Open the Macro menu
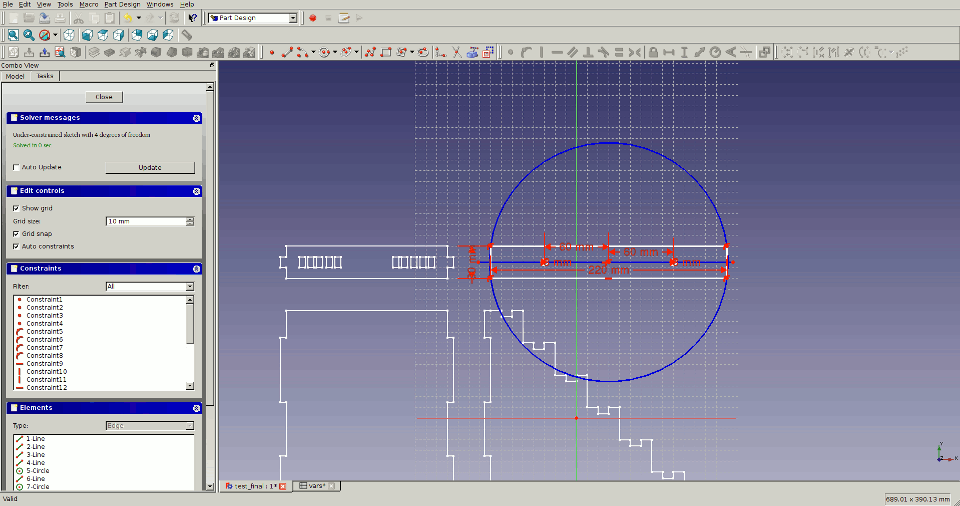960x506 pixels. click(89, 4)
